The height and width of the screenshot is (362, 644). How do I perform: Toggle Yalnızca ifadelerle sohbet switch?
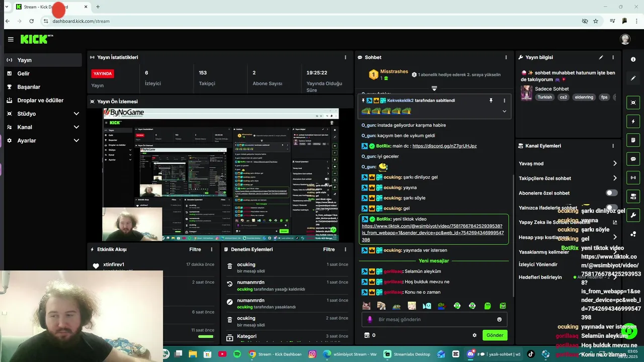611,208
